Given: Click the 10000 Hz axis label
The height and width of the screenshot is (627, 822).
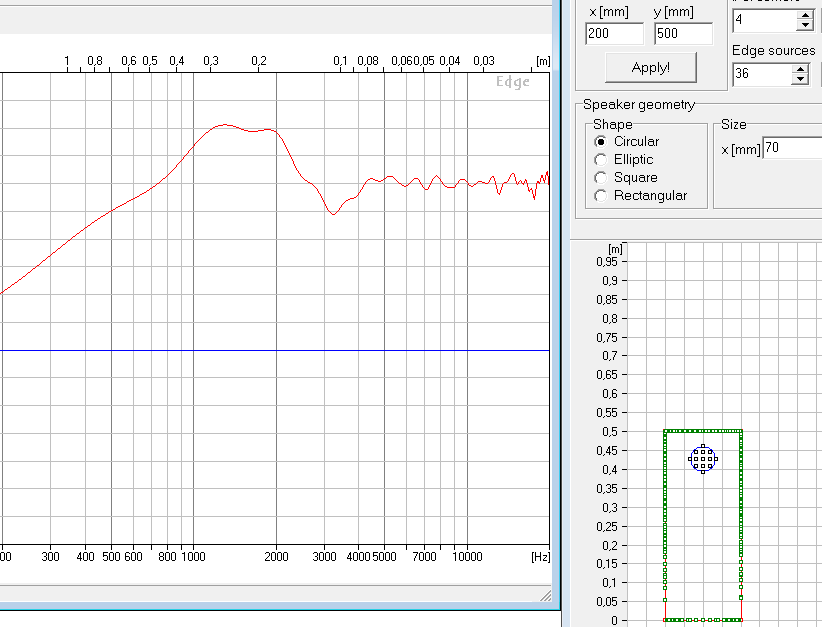Looking at the screenshot, I should (x=467, y=557).
